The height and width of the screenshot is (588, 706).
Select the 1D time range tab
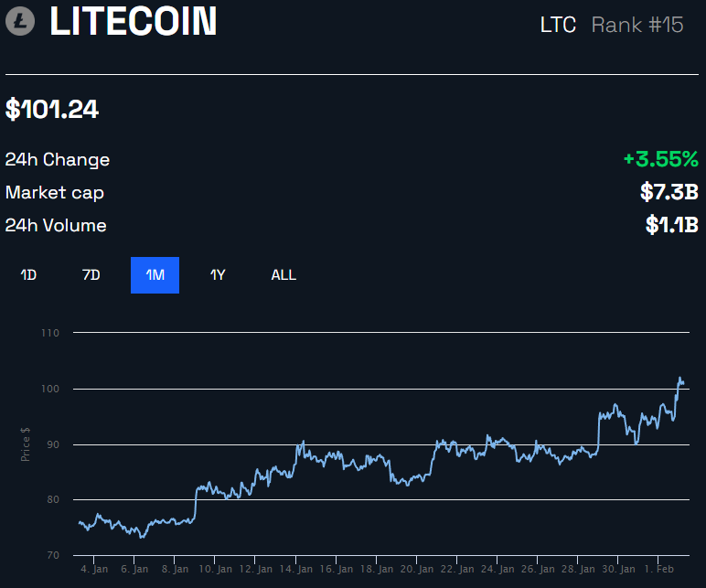28,274
